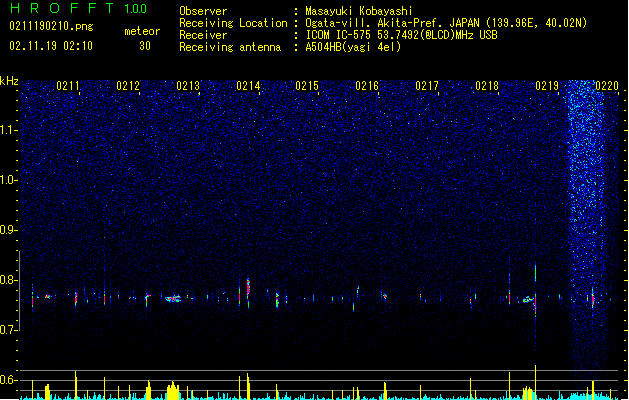The height and width of the screenshot is (400, 629).
Task: Click the version number 1.00
Action: click(x=136, y=9)
